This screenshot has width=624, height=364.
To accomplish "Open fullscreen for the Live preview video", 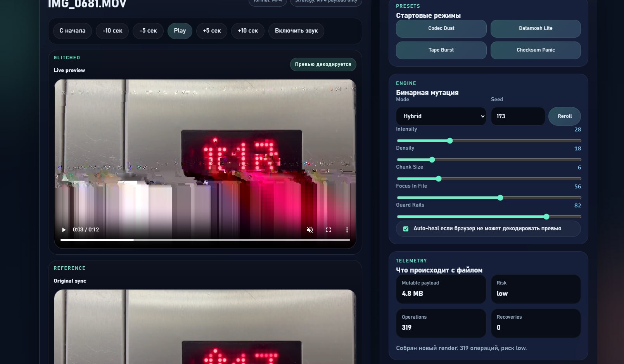I will [x=328, y=230].
